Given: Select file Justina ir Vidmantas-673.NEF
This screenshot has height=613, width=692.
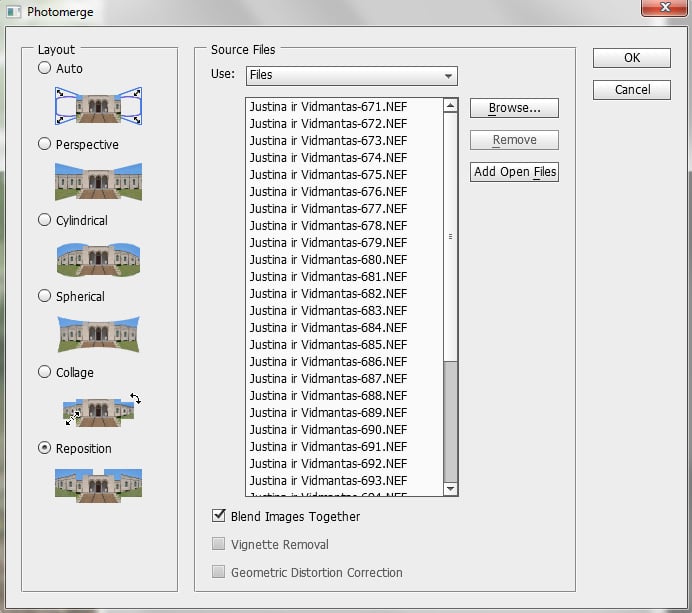Looking at the screenshot, I should (344, 140).
